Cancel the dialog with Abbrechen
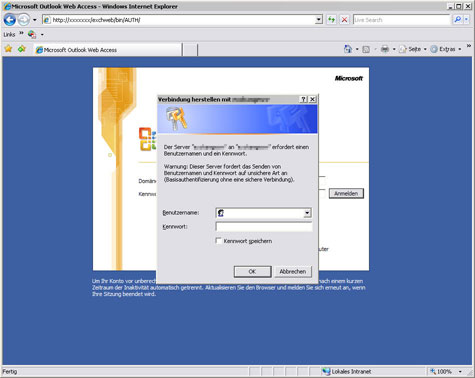 (293, 271)
